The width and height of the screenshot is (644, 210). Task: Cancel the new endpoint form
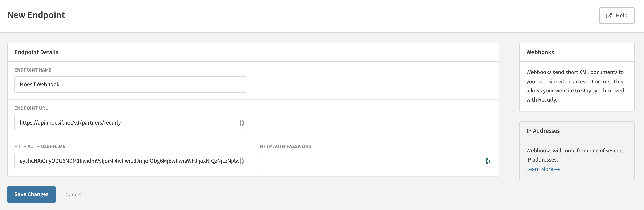click(73, 195)
